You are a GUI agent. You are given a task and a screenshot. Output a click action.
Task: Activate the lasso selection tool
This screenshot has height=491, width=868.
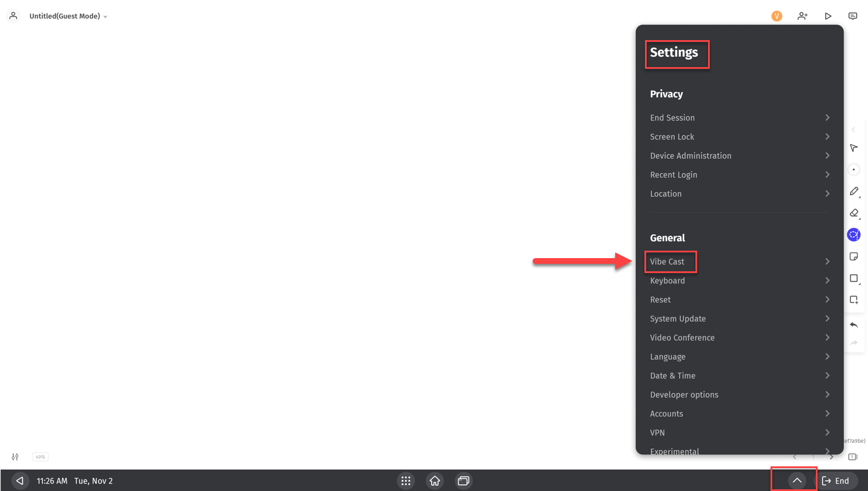click(x=854, y=235)
